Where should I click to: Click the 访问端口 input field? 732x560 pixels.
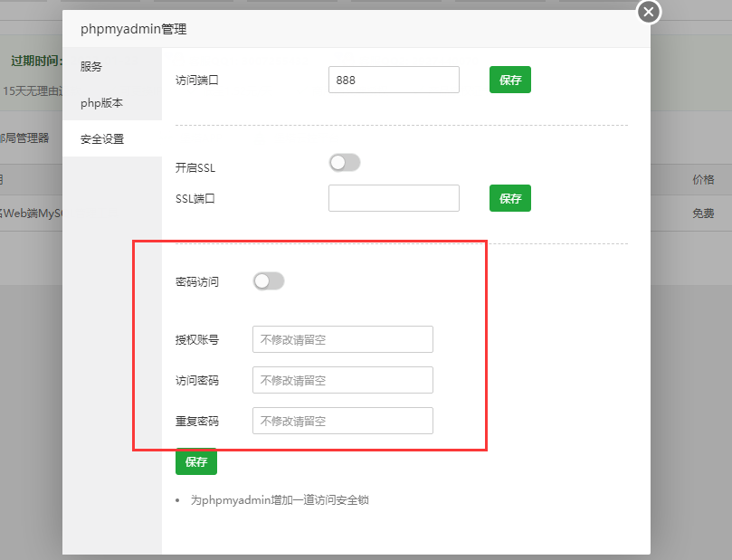pos(394,80)
